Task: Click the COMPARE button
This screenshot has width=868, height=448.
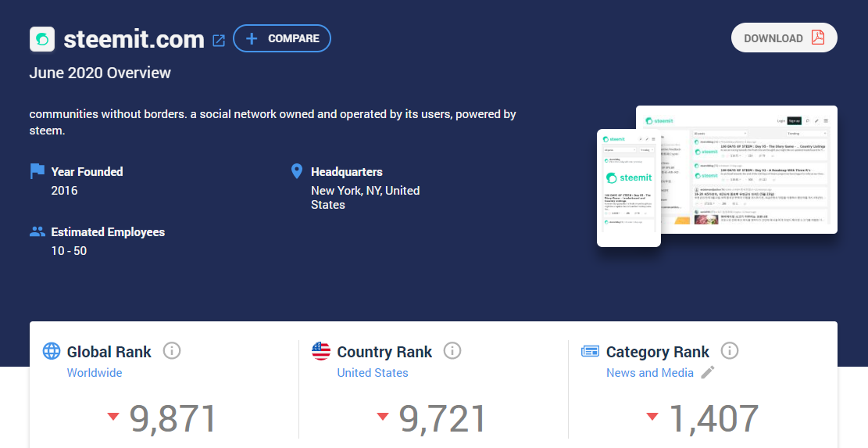Action: click(282, 39)
